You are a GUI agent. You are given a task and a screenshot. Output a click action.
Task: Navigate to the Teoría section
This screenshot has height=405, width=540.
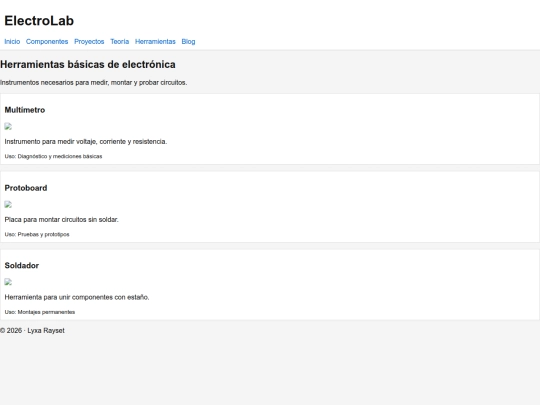tap(120, 41)
